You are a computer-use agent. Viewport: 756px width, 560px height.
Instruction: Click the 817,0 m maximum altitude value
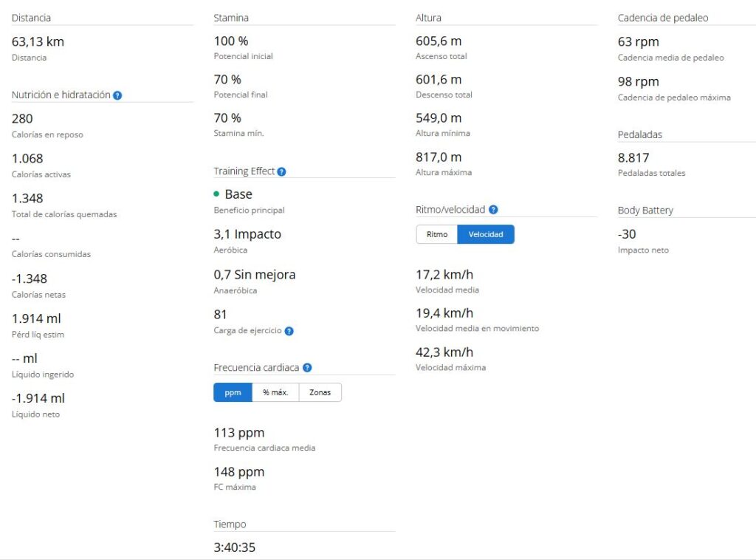tap(439, 157)
